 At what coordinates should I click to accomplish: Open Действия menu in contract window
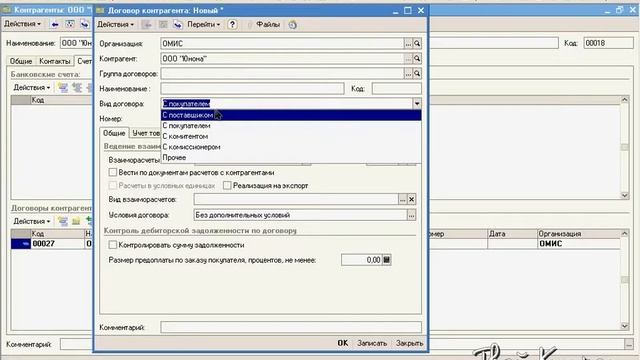(x=116, y=24)
